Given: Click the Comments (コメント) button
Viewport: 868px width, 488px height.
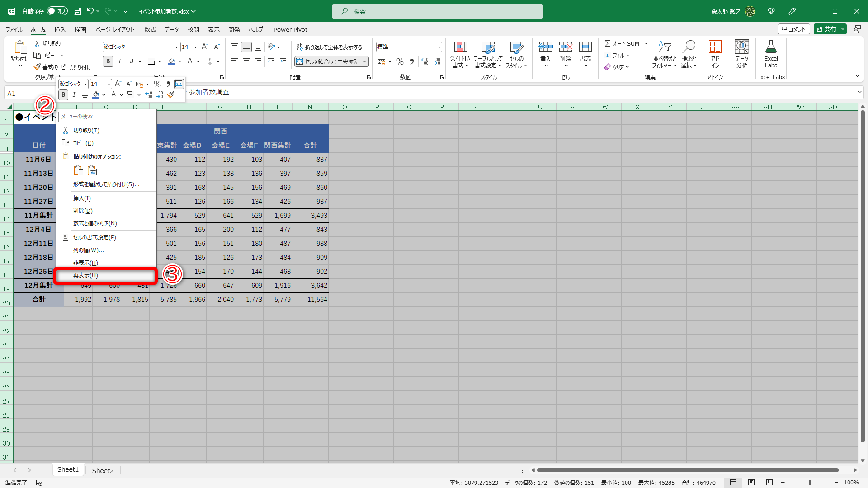Looking at the screenshot, I should pyautogui.click(x=793, y=29).
